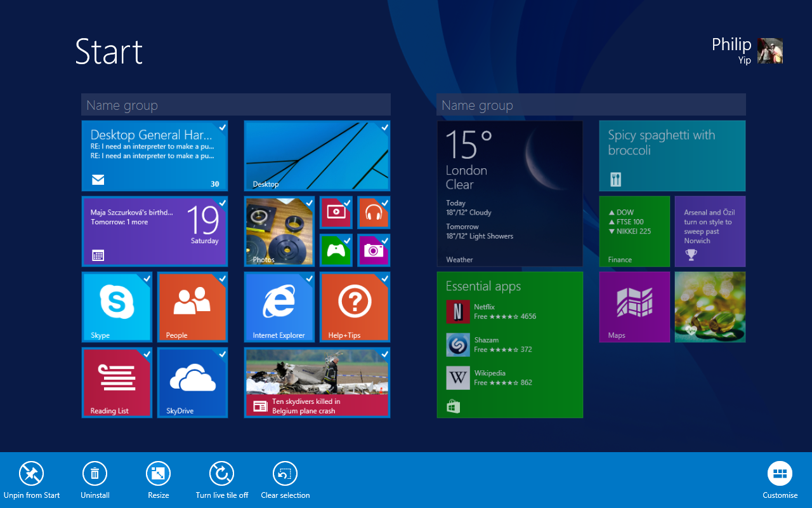The image size is (812, 508).
Task: Select the Reading List tile
Action: (117, 383)
